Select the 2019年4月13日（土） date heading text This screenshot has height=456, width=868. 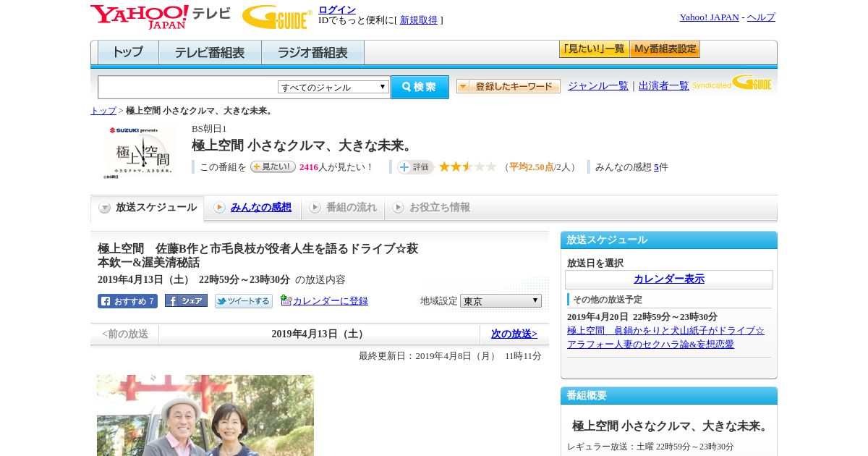[x=319, y=334]
